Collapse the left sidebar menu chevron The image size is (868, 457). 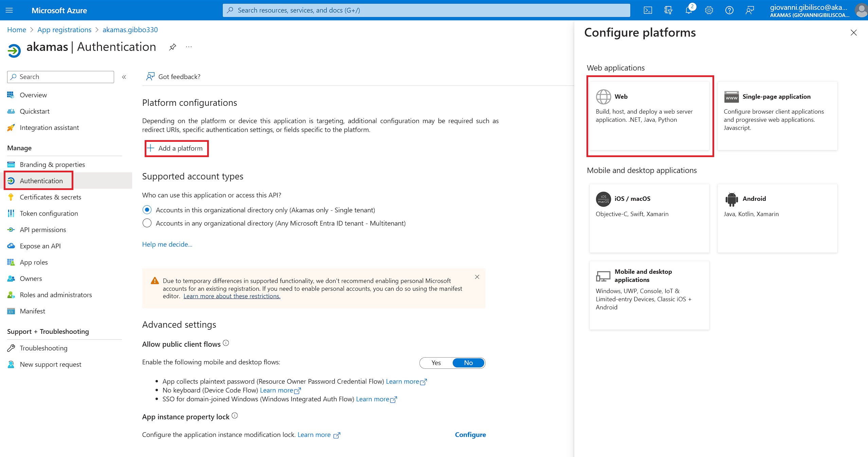coord(124,77)
